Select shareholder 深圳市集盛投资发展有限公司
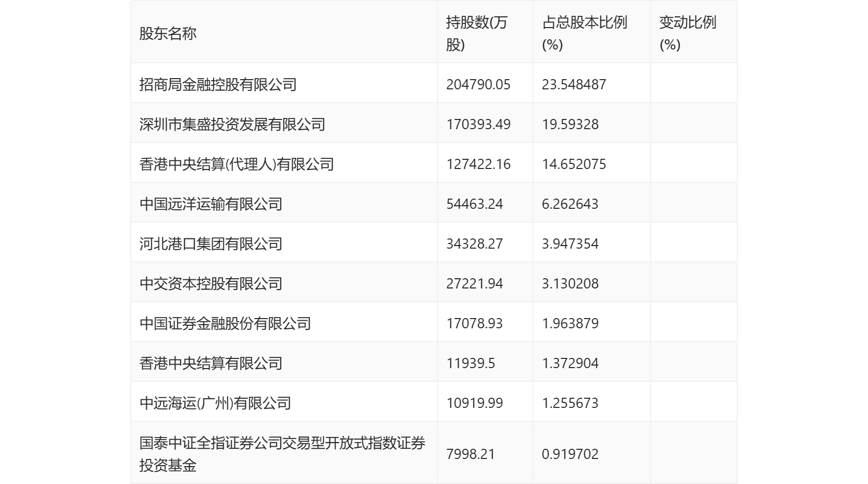 (x=232, y=124)
